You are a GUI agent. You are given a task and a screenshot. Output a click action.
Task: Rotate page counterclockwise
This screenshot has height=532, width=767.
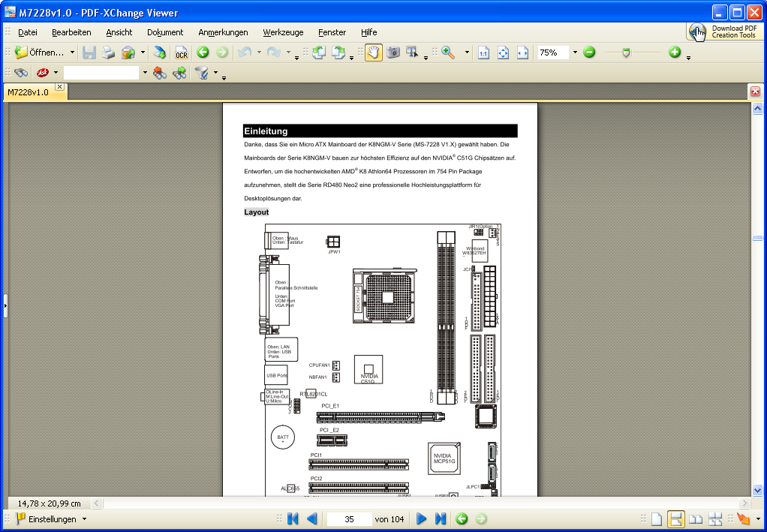(x=319, y=53)
